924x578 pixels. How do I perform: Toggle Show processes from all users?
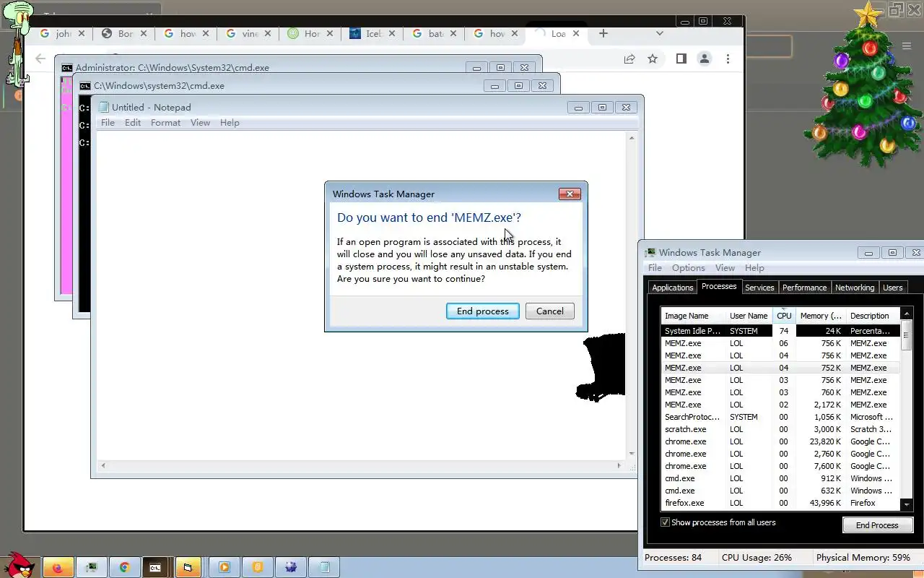tap(665, 522)
